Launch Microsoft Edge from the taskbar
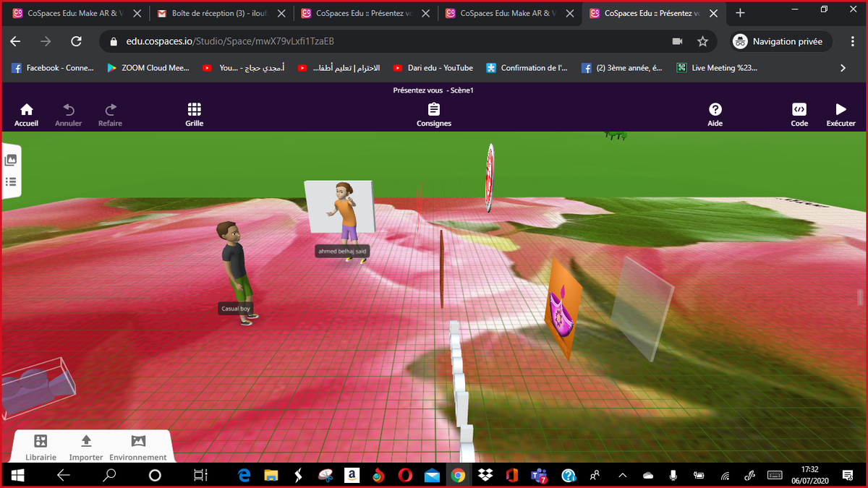Viewport: 868px width, 488px height. tap(244, 475)
